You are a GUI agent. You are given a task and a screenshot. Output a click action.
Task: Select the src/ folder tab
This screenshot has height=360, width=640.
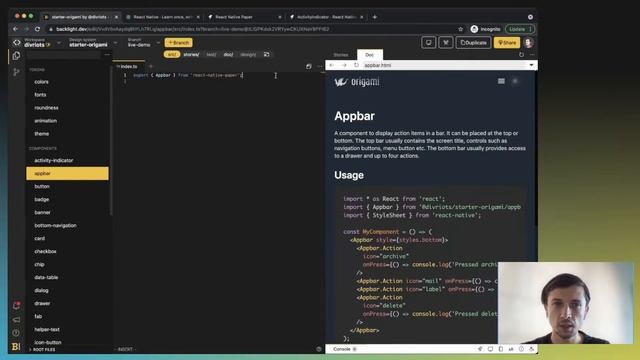[172, 54]
